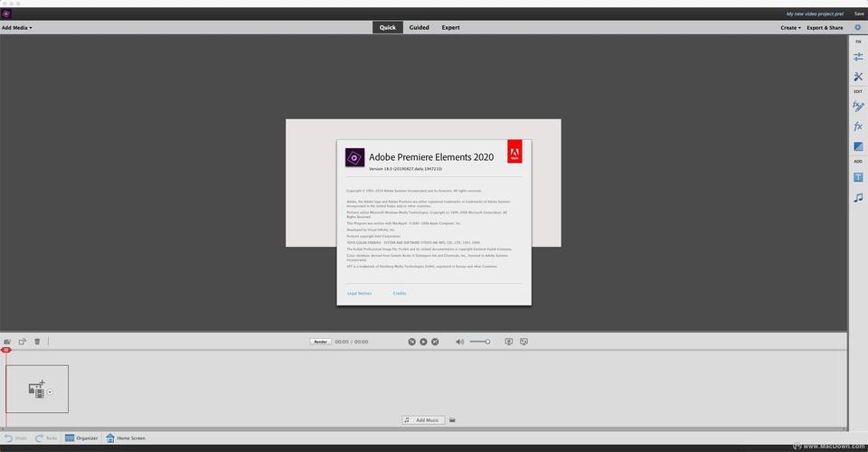
Task: Open the Organizer
Action: (x=81, y=438)
